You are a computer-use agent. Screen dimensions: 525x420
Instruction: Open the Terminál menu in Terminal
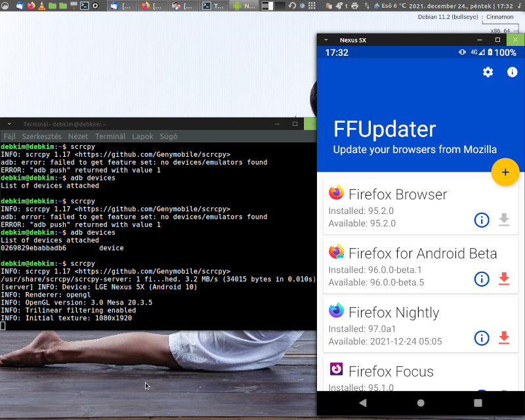[110, 136]
